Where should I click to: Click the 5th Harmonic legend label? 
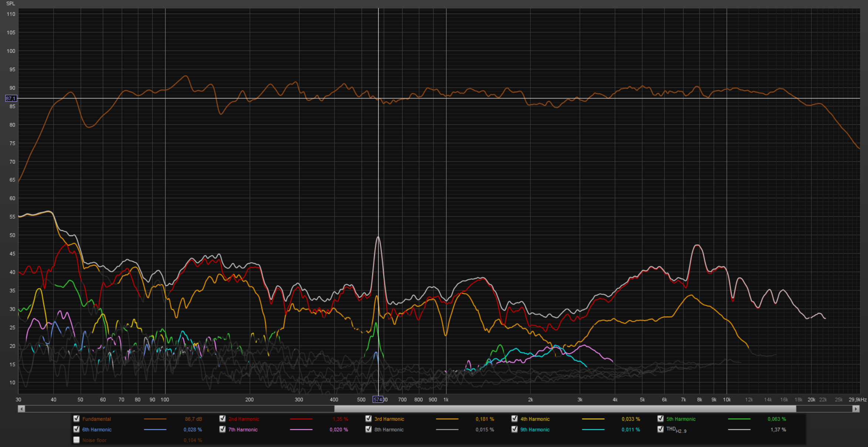coord(681,419)
